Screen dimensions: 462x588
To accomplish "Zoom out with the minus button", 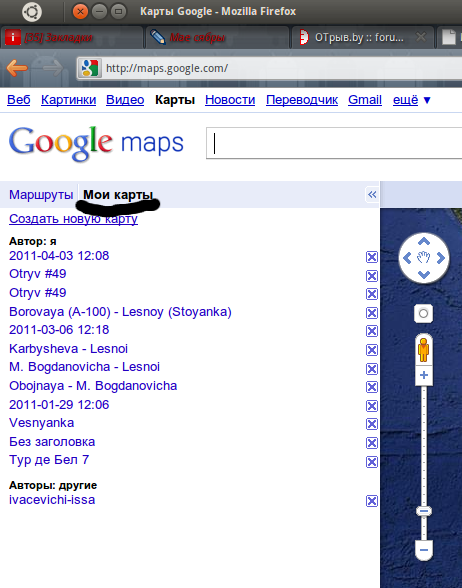I will 424,550.
